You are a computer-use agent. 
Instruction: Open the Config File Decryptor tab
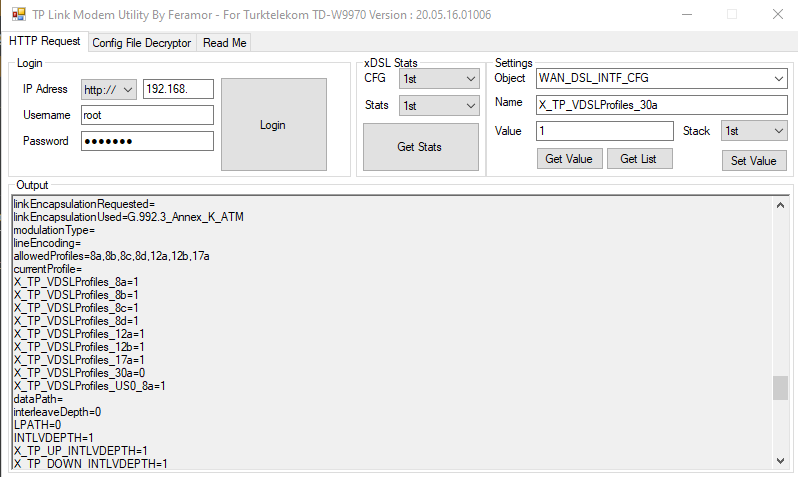pyautogui.click(x=141, y=43)
